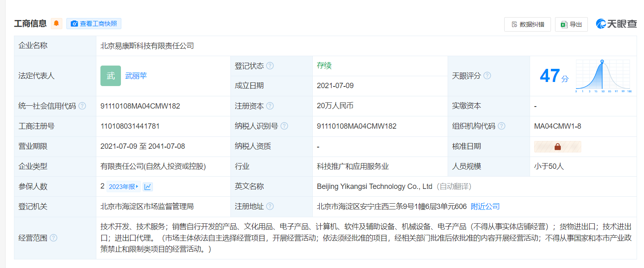Click credit code 91110108MA04CMW182 in 统一社会信用代码 row
This screenshot has height=268, width=644.
point(140,106)
